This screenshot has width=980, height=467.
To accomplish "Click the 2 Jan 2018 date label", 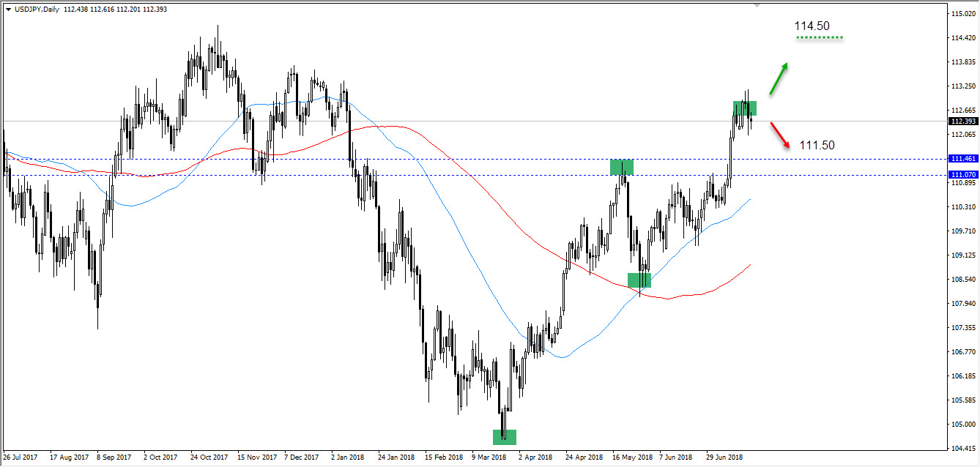I will point(348,457).
